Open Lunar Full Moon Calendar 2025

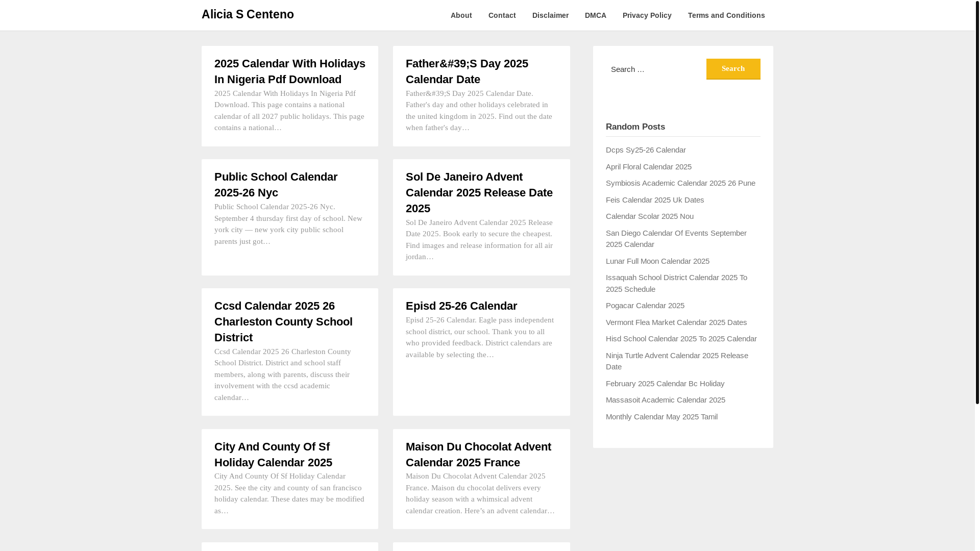[657, 261]
